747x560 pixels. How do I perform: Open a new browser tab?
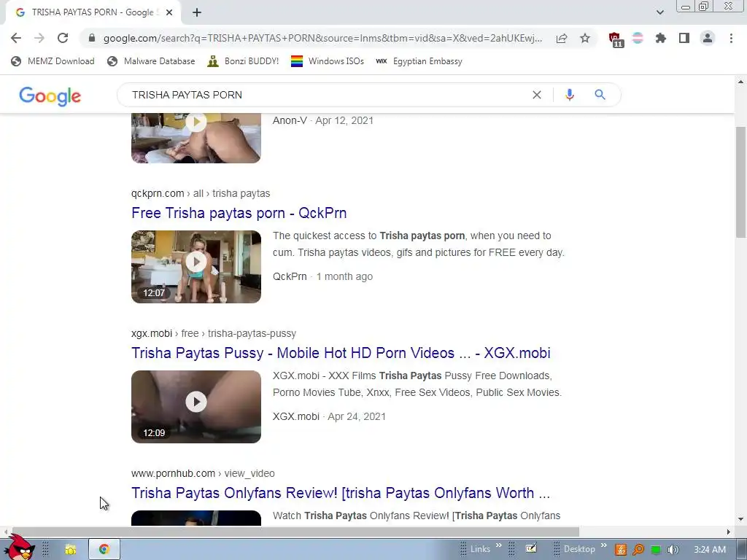pyautogui.click(x=197, y=12)
